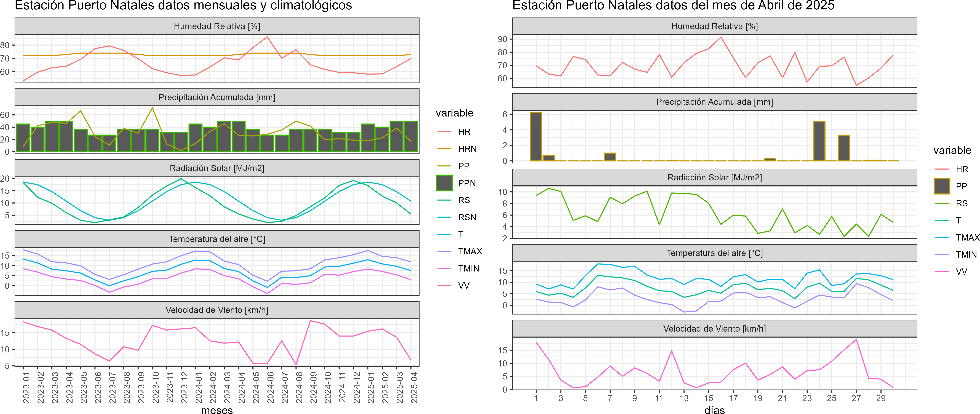
Task: Click the left 'Temperatura del aire [°C]' header
Action: tap(217, 239)
